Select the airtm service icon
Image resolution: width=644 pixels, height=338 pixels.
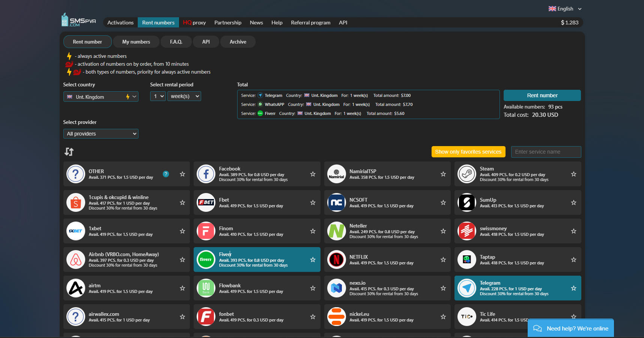point(76,288)
